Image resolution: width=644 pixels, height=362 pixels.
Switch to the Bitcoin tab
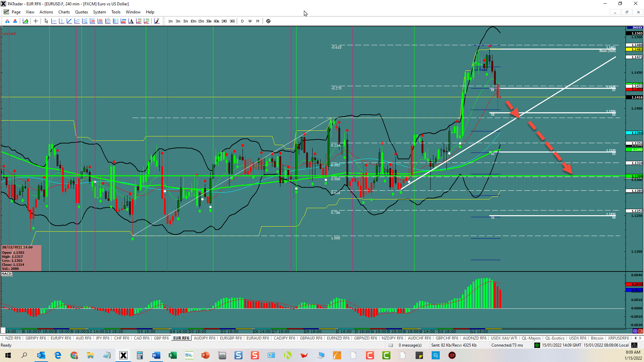[597, 338]
